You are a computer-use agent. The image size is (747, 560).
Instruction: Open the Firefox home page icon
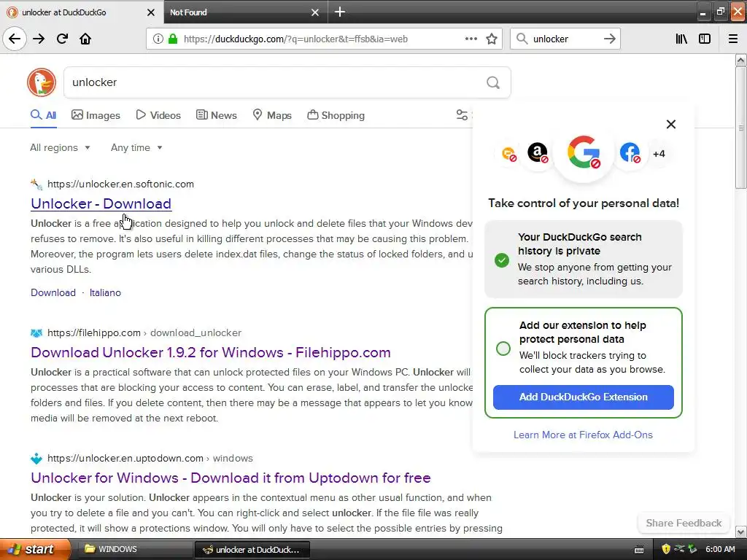point(85,39)
